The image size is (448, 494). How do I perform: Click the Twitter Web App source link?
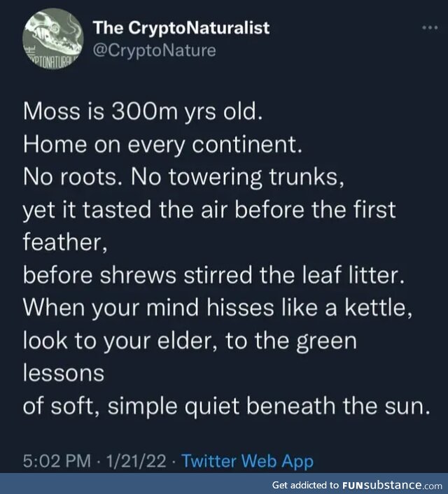pyautogui.click(x=248, y=461)
